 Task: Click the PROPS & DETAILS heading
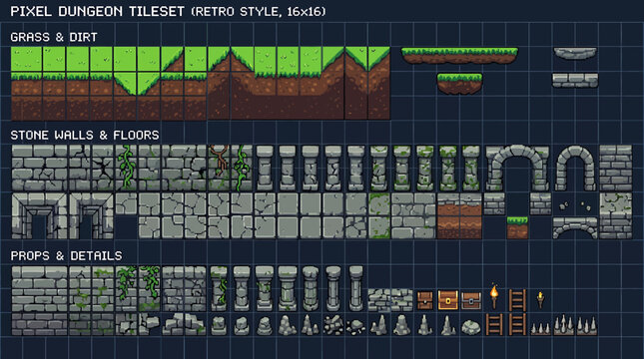[x=66, y=256]
